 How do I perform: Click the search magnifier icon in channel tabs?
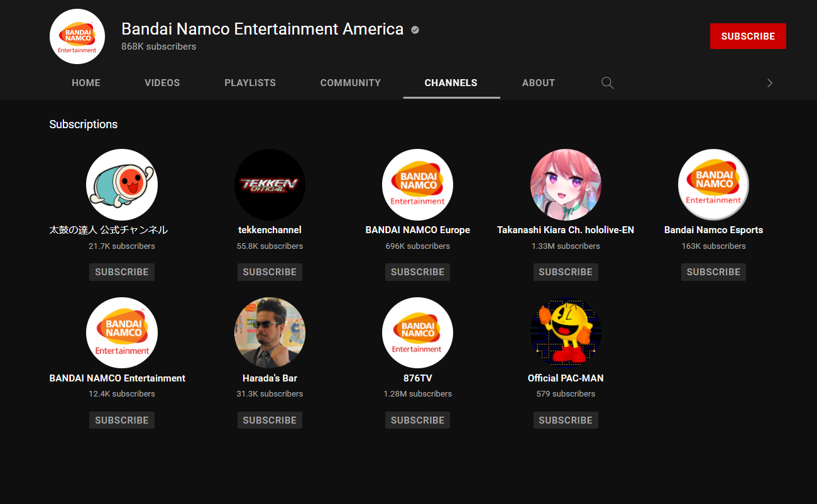tap(607, 83)
